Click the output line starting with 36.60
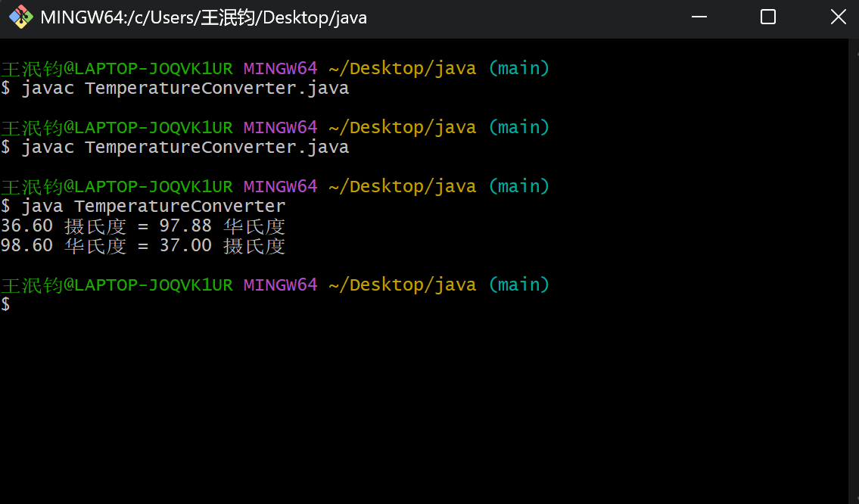Viewport: 859px width, 504px height. click(x=143, y=226)
